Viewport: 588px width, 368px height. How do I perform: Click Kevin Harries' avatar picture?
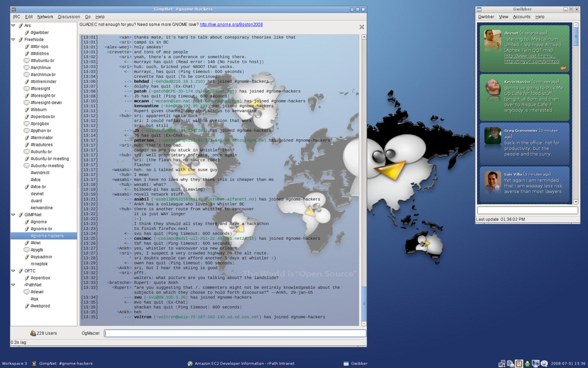click(x=492, y=87)
